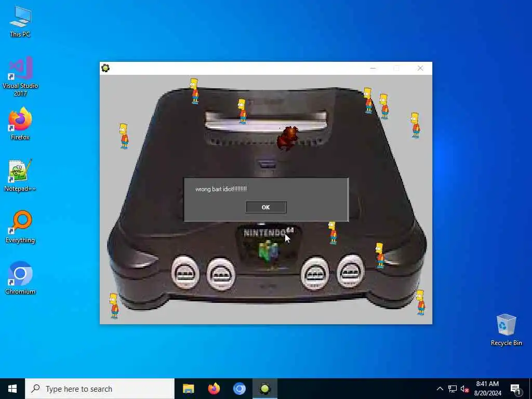Open the Windows Start menu
This screenshot has width=532, height=399.
[x=12, y=389]
